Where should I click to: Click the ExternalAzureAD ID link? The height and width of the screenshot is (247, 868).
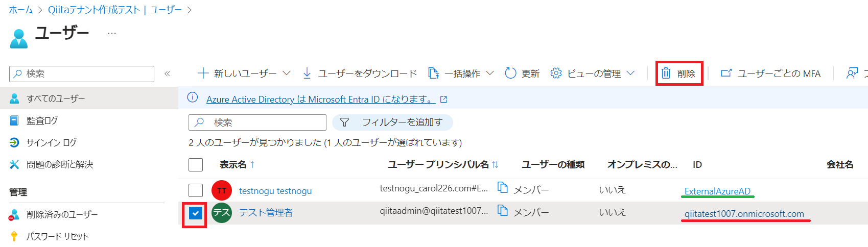pyautogui.click(x=717, y=191)
